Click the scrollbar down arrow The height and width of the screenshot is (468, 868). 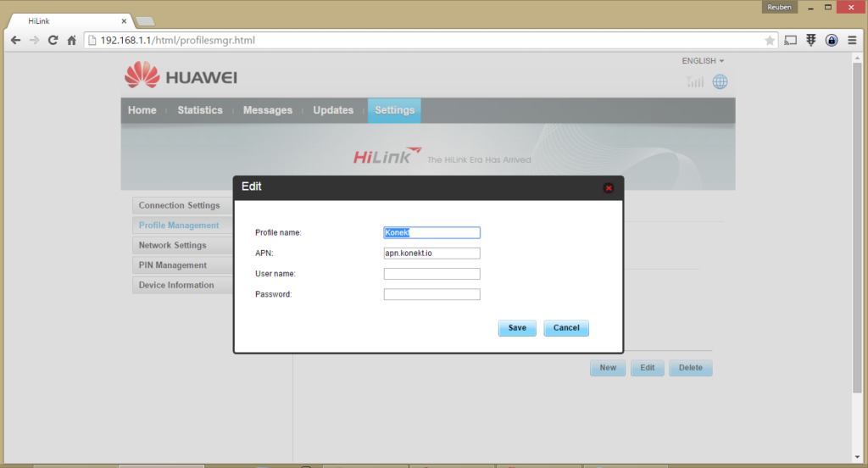coord(858,457)
